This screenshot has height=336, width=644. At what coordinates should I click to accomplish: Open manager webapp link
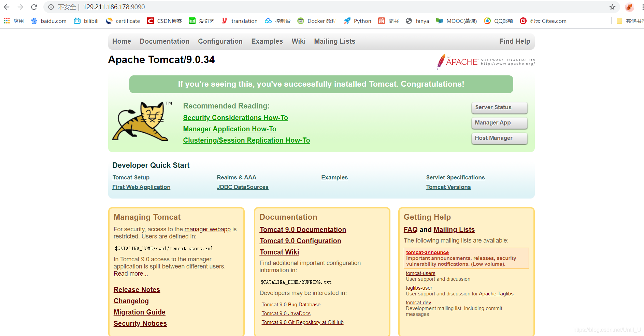click(207, 229)
